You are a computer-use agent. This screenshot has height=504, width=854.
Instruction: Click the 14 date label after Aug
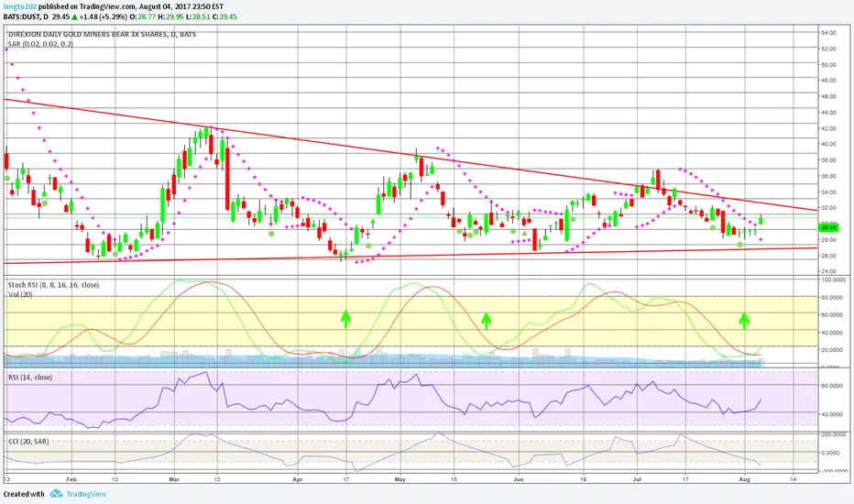(x=793, y=479)
